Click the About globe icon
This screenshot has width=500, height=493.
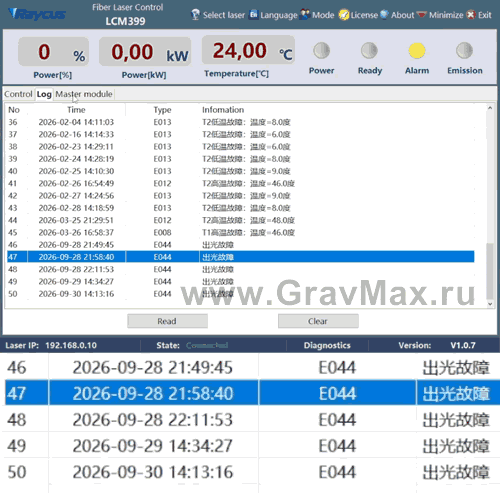(x=384, y=15)
